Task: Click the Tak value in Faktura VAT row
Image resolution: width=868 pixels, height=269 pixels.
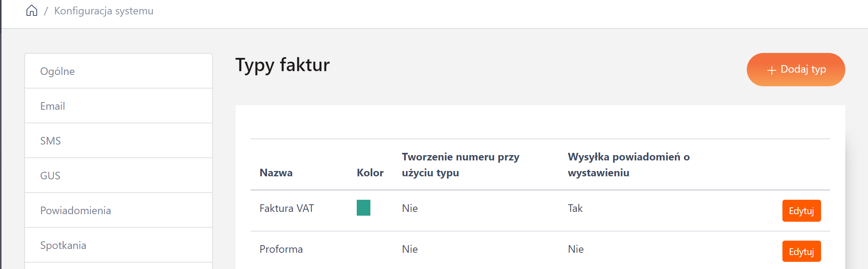Action: pos(575,208)
